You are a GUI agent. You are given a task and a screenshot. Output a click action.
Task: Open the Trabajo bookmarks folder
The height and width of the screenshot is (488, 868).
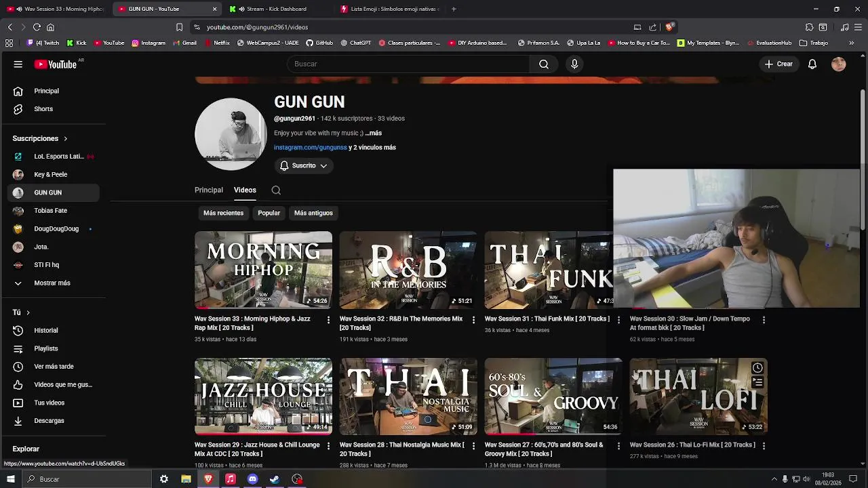(814, 43)
